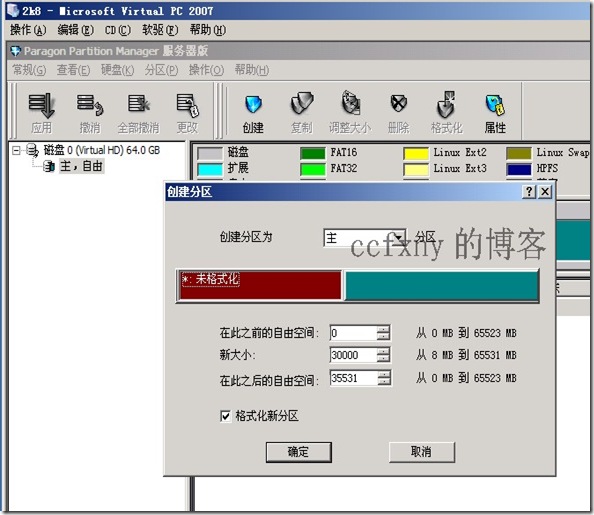
Task: Close the Create Partition (创建分区) dialog
Action: pyautogui.click(x=545, y=191)
